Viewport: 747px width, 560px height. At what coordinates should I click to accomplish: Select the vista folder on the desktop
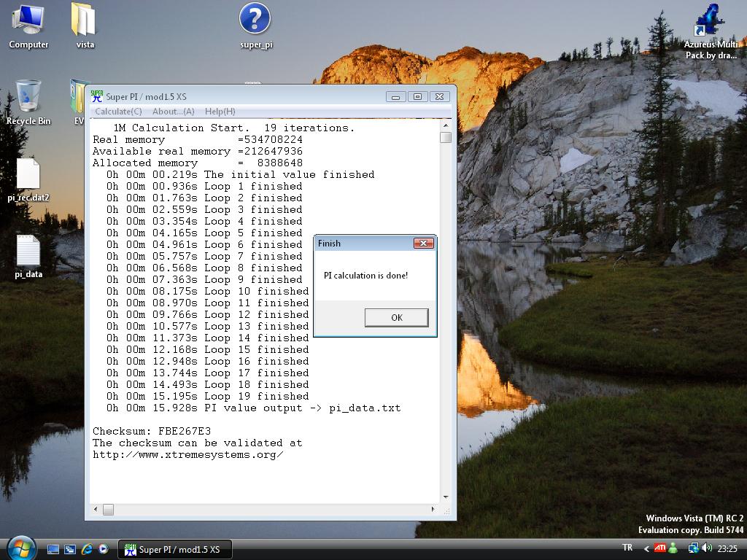coord(85,26)
